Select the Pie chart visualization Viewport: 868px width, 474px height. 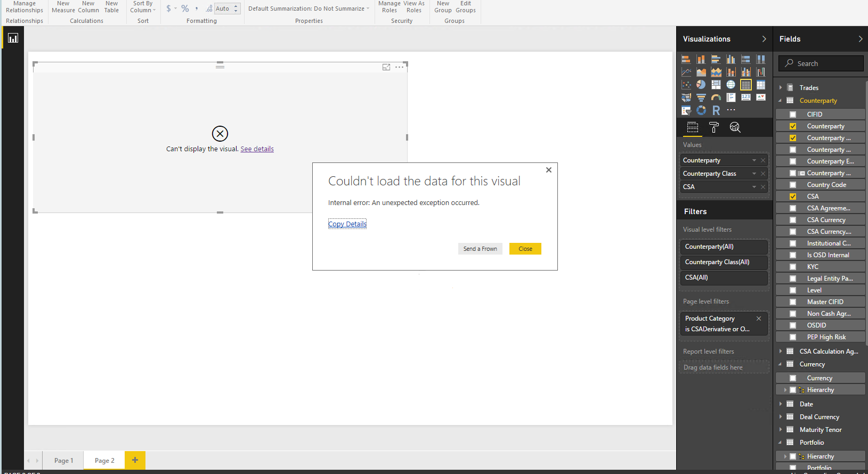click(x=701, y=85)
